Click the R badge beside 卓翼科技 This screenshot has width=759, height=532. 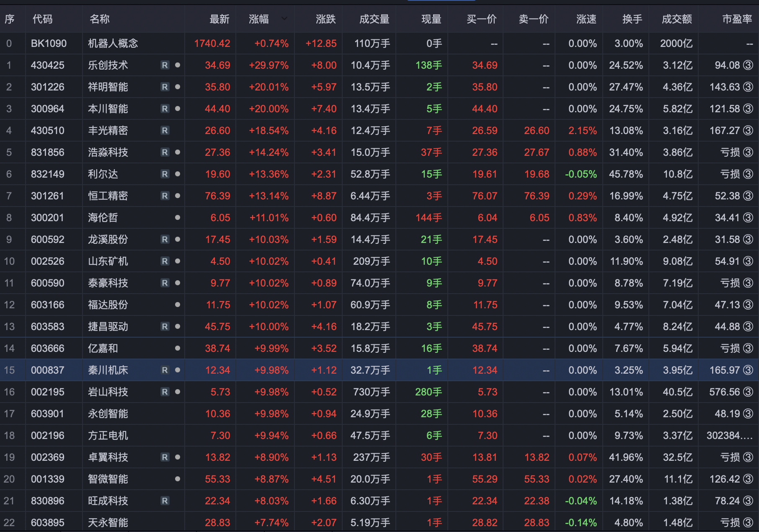pos(165,457)
